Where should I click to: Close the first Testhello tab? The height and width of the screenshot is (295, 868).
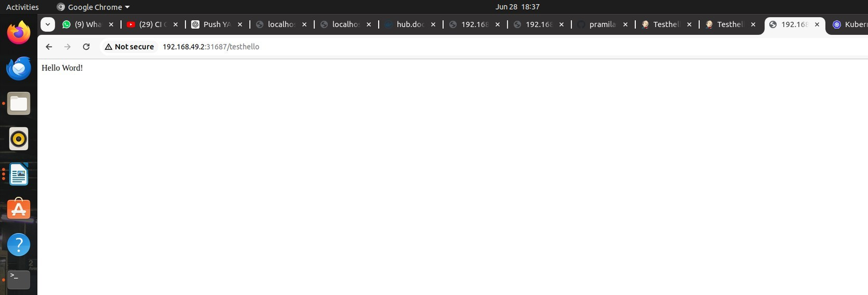click(x=690, y=24)
